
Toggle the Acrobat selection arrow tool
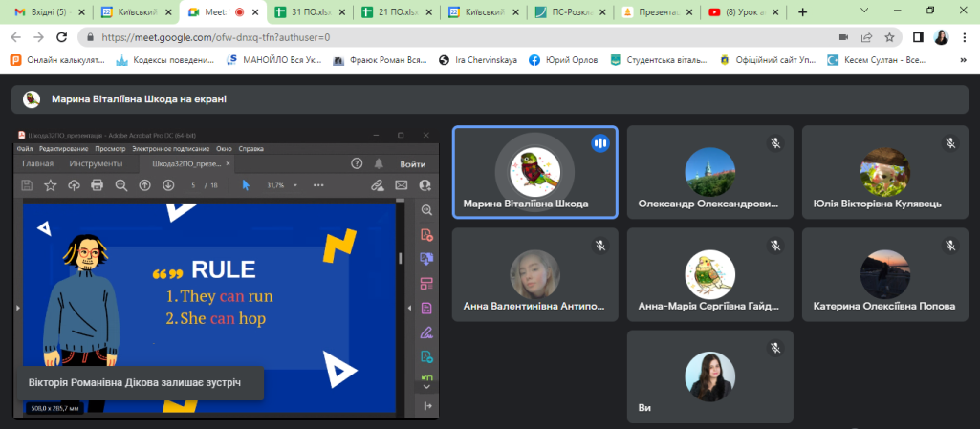pyautogui.click(x=246, y=185)
